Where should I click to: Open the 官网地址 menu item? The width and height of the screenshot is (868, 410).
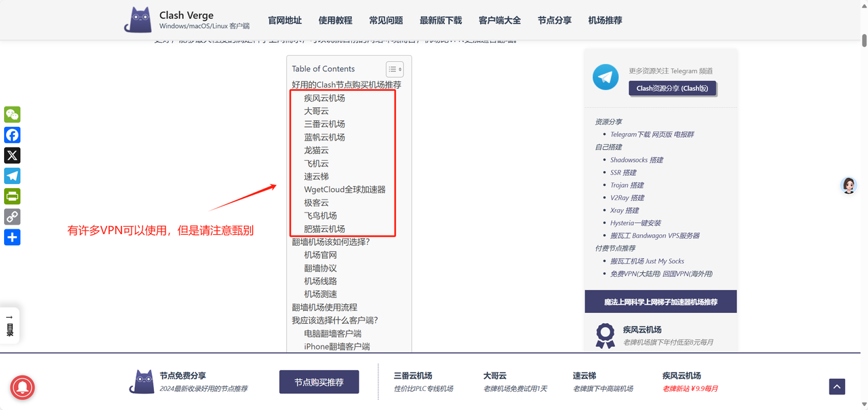click(285, 20)
